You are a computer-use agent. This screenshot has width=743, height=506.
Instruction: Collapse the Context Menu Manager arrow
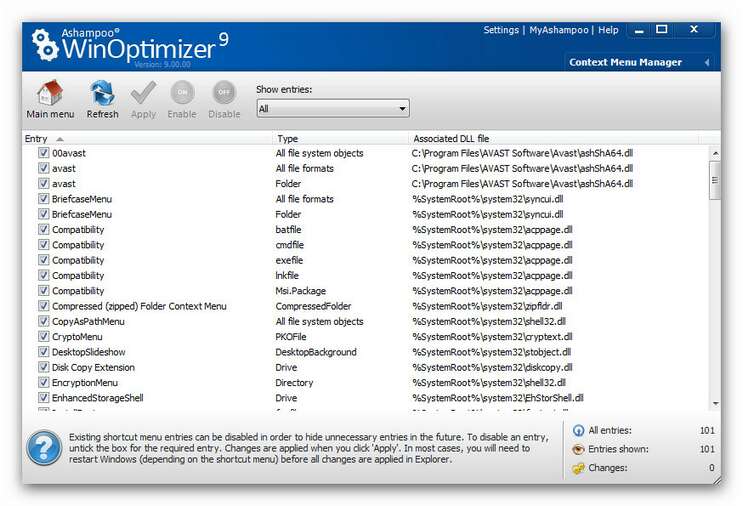tap(707, 63)
